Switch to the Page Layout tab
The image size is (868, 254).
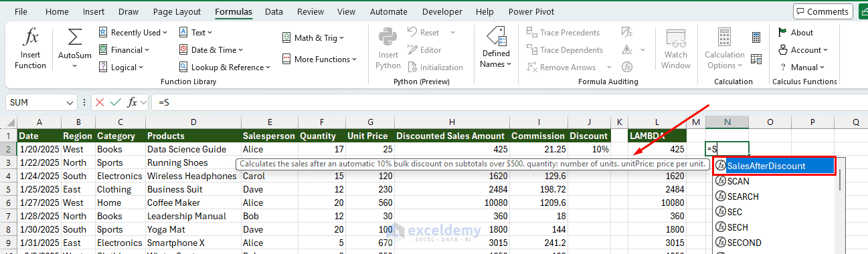pyautogui.click(x=177, y=11)
